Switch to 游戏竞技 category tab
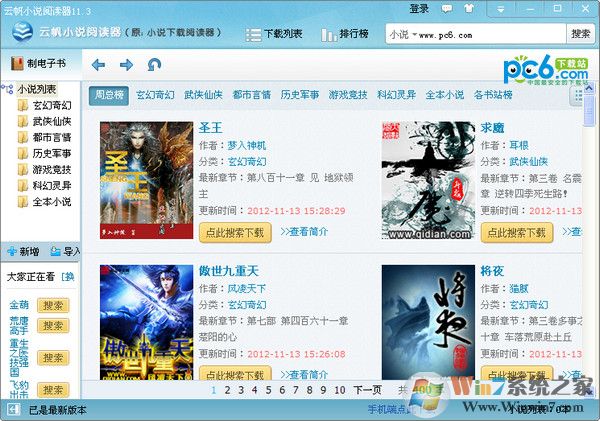The image size is (600, 421). click(x=348, y=95)
